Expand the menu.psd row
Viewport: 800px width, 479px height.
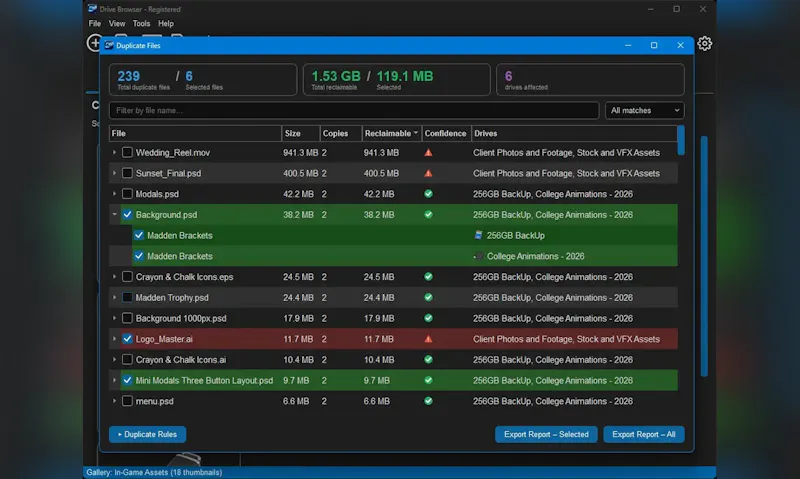tap(114, 401)
